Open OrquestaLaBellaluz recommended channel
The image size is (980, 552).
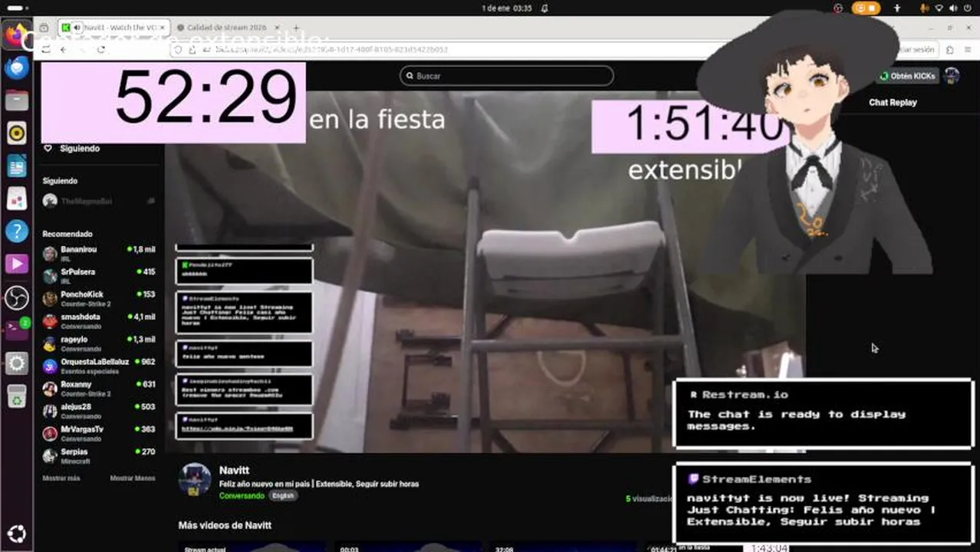click(100, 366)
